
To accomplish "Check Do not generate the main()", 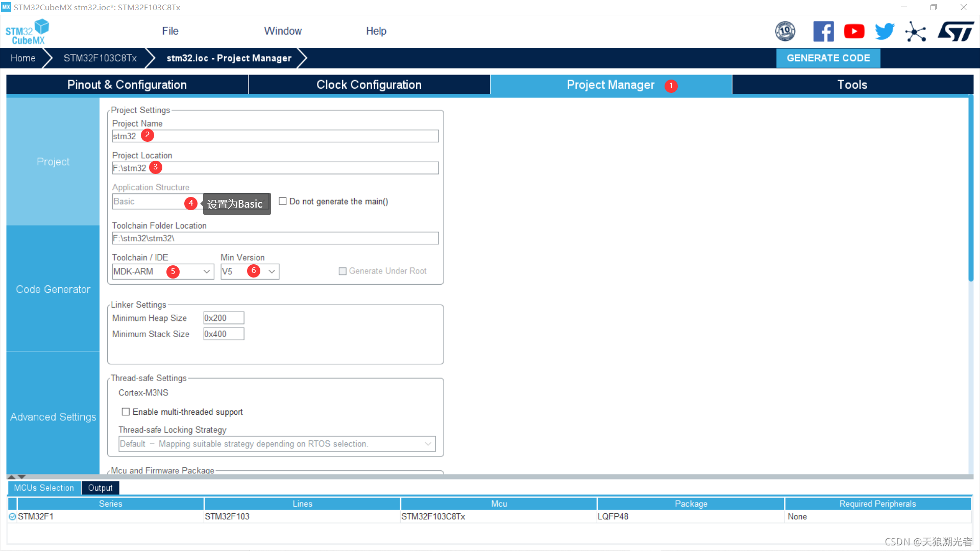I will click(283, 202).
